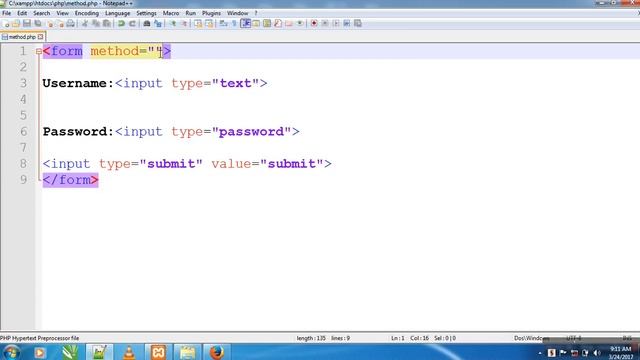Open the Macro menu
The width and height of the screenshot is (640, 360).
[171, 13]
